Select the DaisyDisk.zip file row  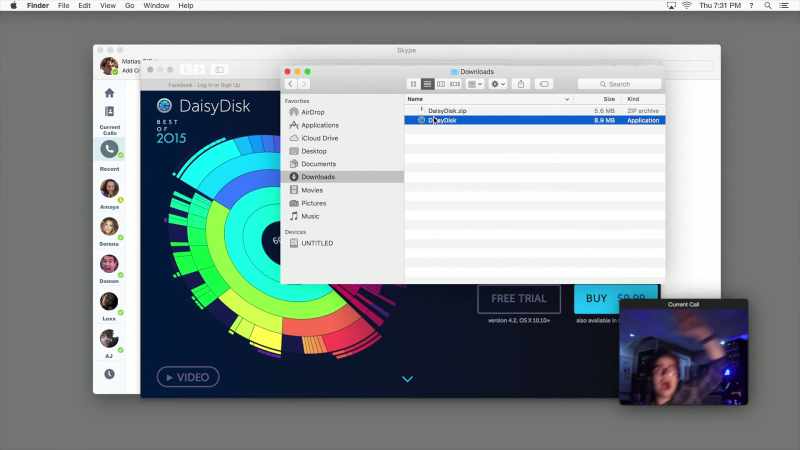tap(535, 111)
